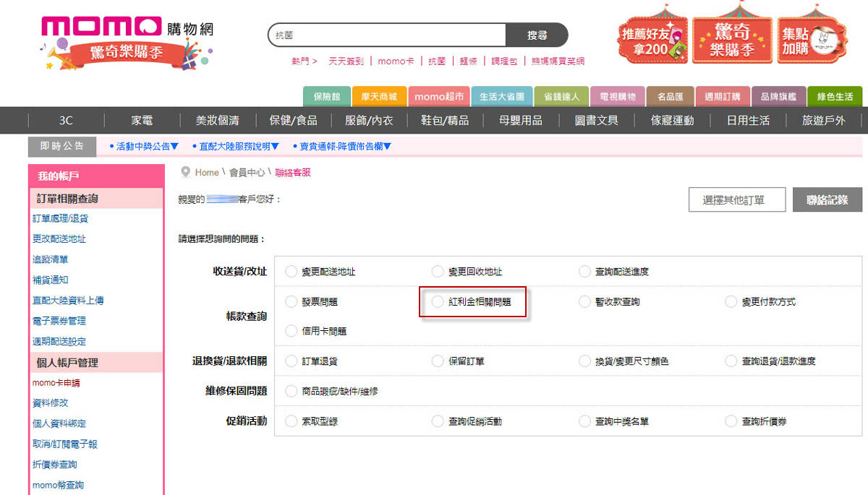Open the 天天簽到 hot link
This screenshot has height=495, width=868.
346,61
